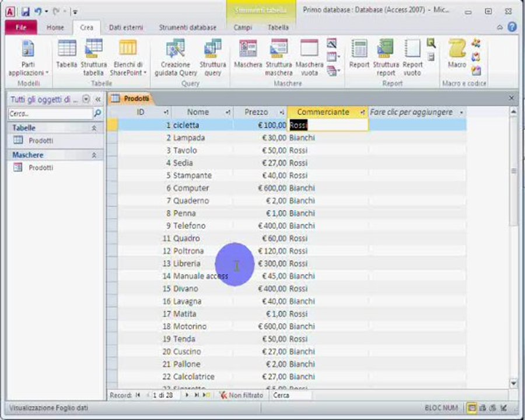Open Struttura maschera design view
Screen dimensions: 525x420
click(279, 58)
